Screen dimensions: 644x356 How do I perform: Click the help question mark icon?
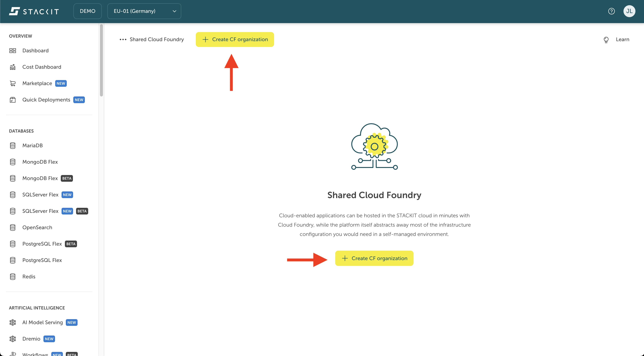click(x=612, y=11)
